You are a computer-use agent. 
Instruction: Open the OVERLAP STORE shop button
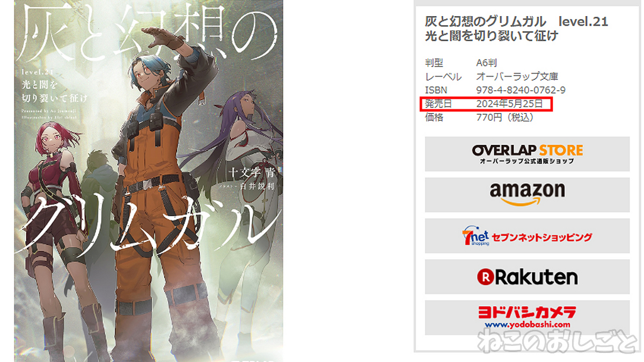point(527,154)
